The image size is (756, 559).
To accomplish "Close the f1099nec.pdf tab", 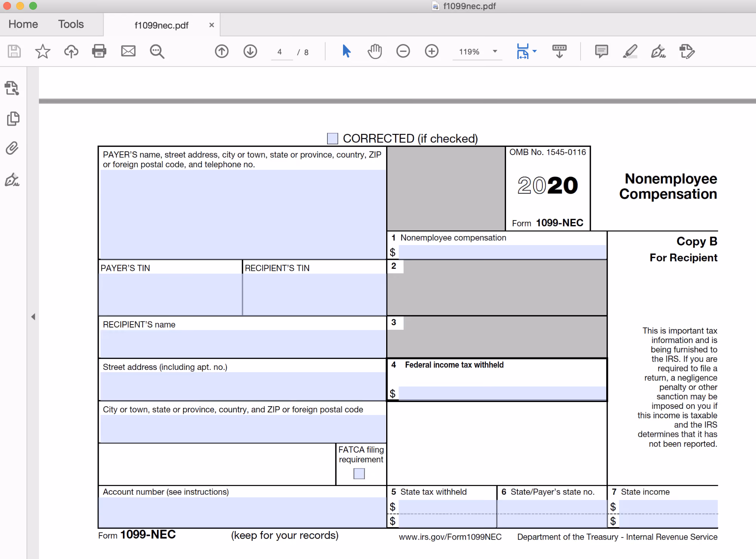I will coord(212,25).
